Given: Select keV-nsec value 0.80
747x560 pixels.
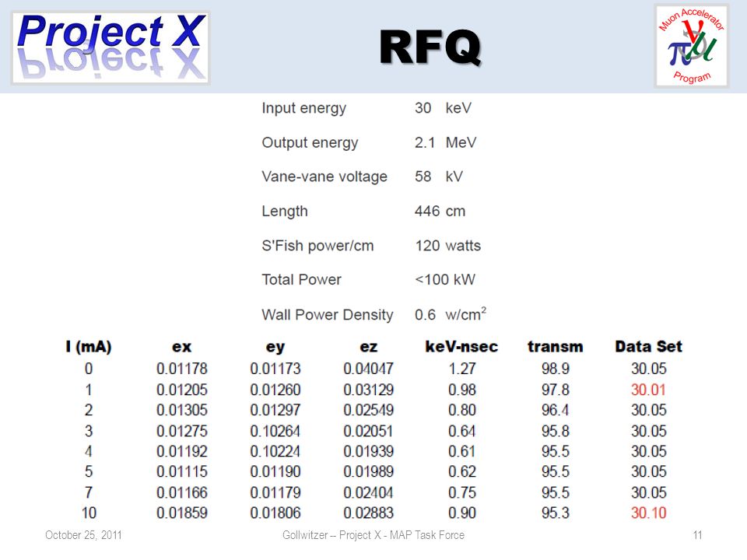Looking at the screenshot, I should click(x=461, y=410).
